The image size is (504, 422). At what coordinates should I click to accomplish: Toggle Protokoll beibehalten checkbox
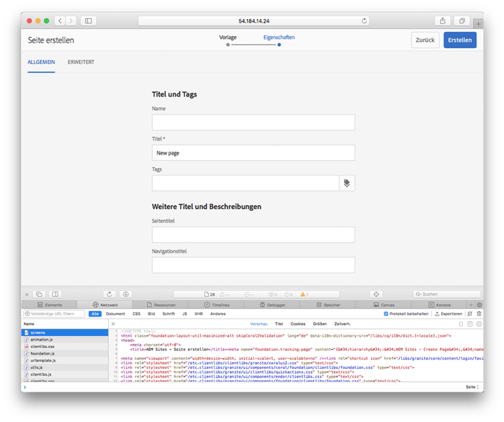(x=386, y=314)
